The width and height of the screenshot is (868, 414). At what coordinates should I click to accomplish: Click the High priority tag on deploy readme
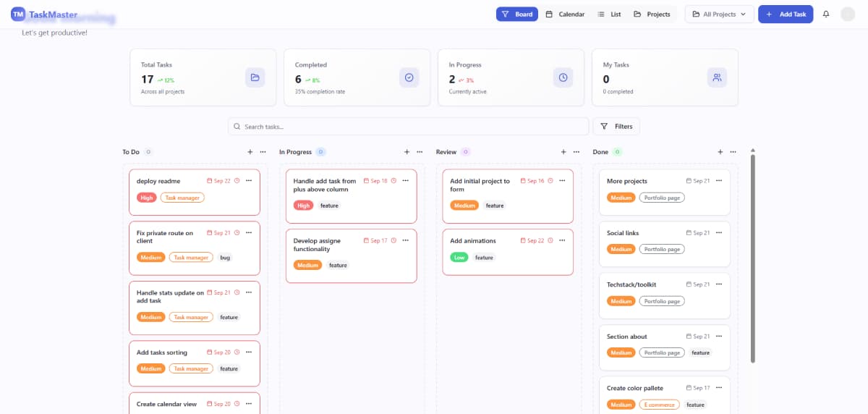click(x=146, y=198)
